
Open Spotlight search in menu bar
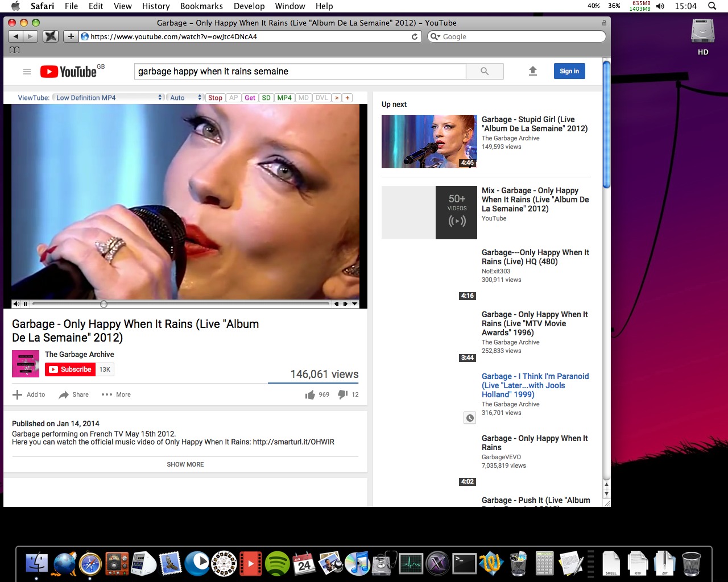pyautogui.click(x=712, y=6)
